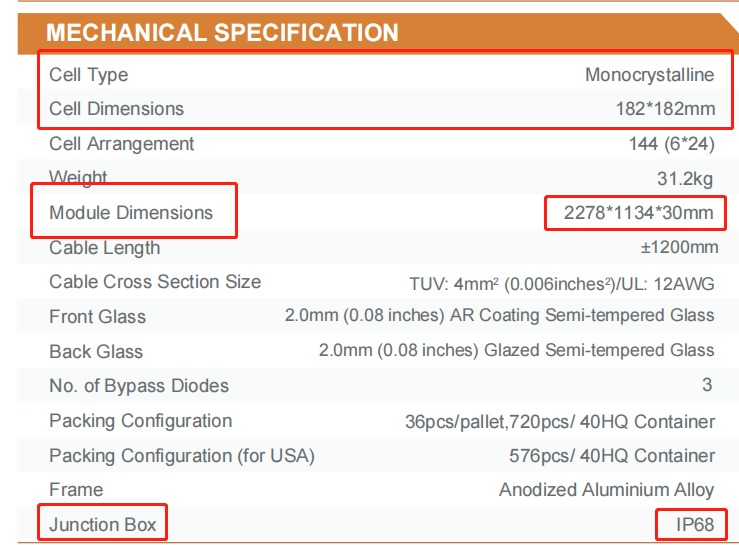The image size is (739, 545).
Task: Click the 31.2kg weight value
Action: tap(685, 179)
